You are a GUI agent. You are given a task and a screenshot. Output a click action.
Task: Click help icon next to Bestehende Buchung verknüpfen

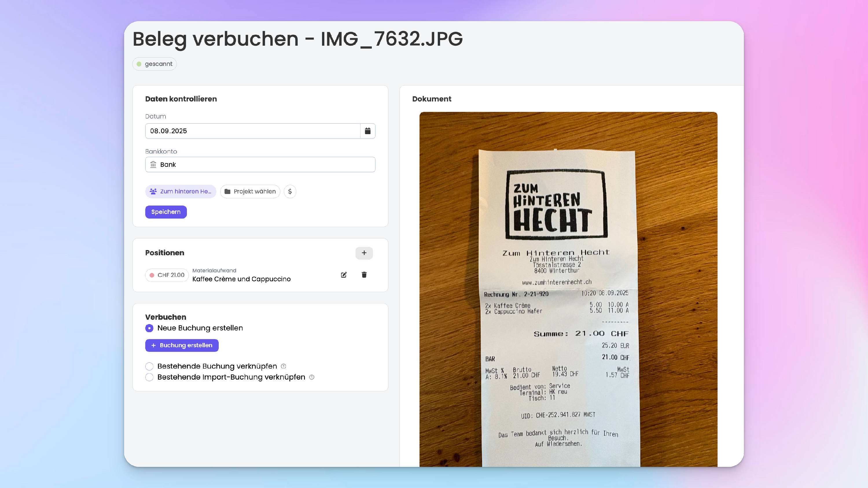pos(283,366)
